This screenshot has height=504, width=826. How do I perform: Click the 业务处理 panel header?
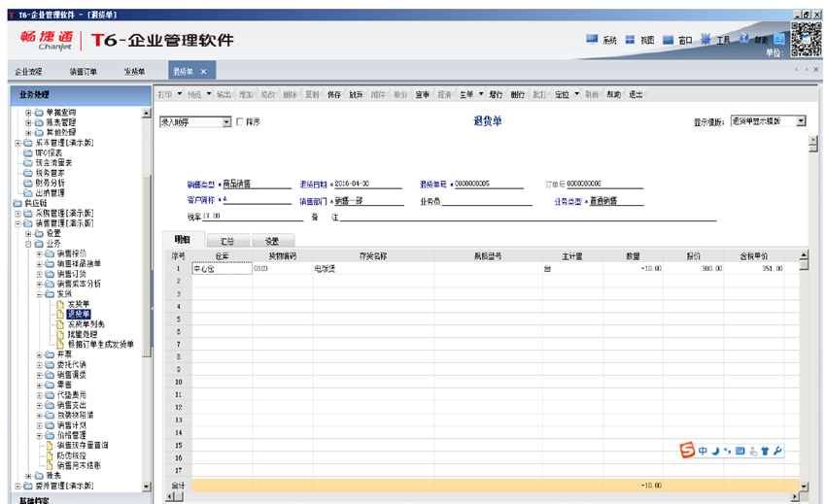(x=81, y=95)
